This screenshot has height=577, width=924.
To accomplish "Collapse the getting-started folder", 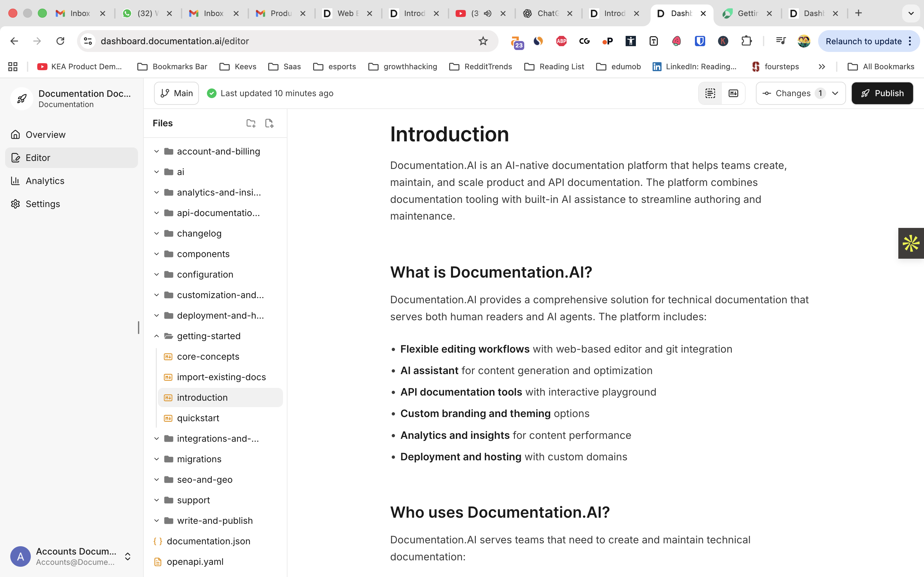I will pos(156,336).
